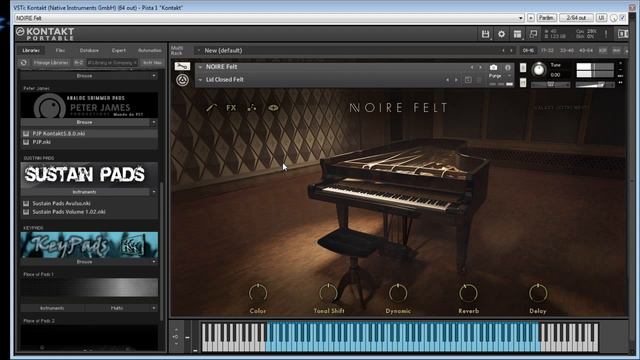Open VST preset dropdown NOIRE Felt
The width and height of the screenshot is (640, 360).
pyautogui.click(x=520, y=18)
